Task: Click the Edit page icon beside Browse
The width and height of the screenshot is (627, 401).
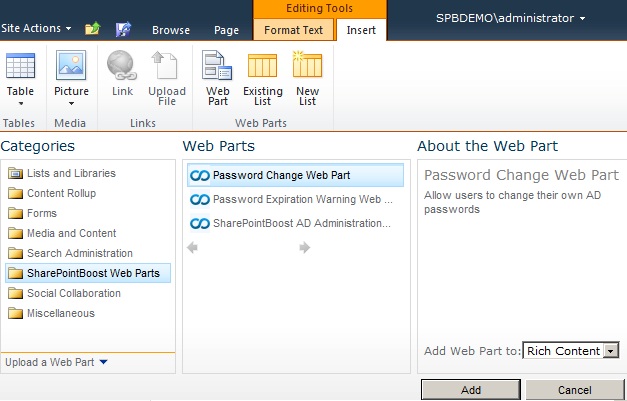Action: pos(123,30)
